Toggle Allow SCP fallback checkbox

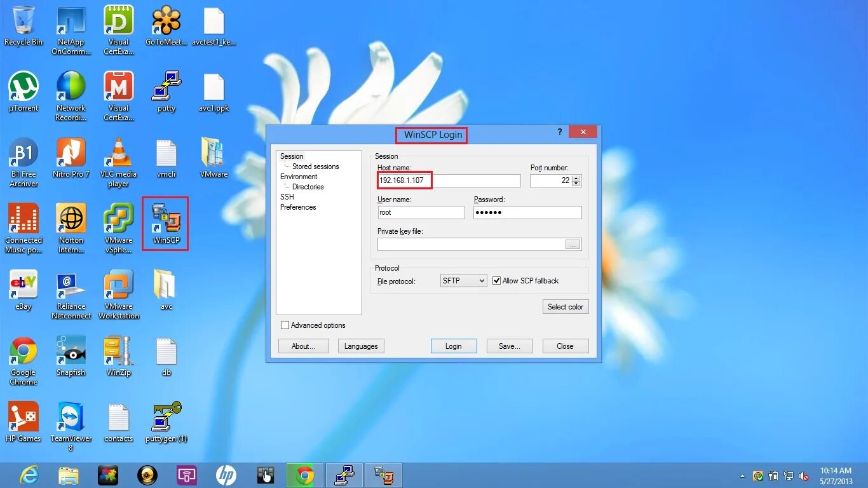tap(497, 280)
